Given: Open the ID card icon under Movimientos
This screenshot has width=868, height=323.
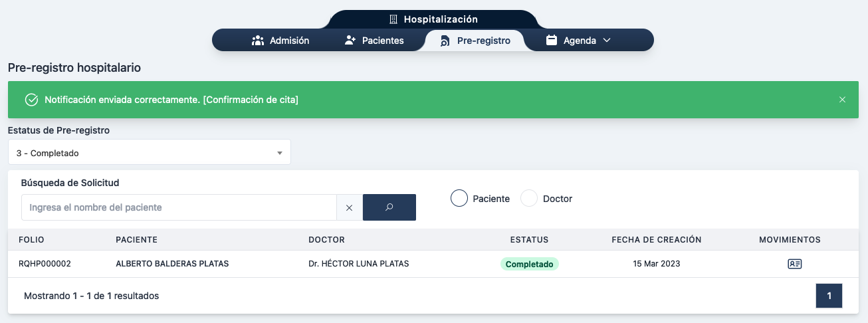Looking at the screenshot, I should coord(794,264).
